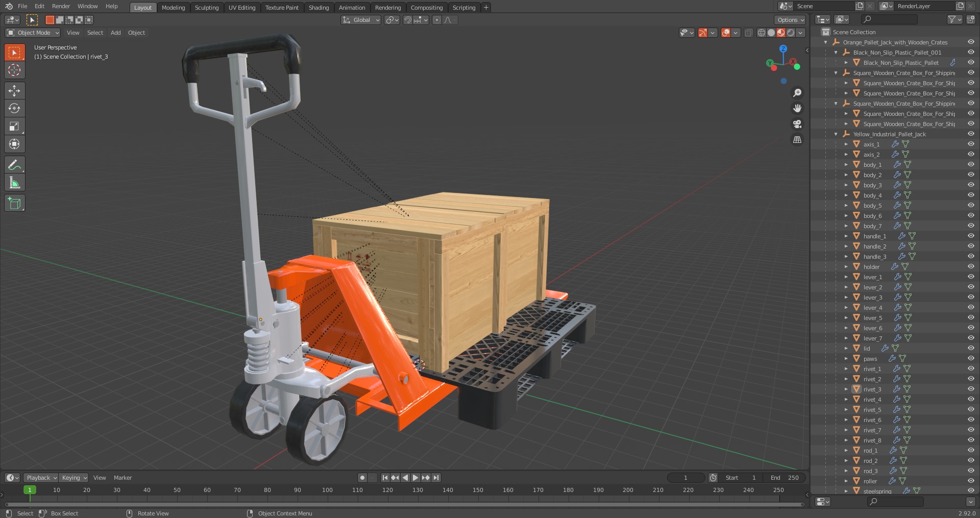Choose the Rotate tool
Image resolution: width=980 pixels, height=518 pixels.
coord(14,108)
